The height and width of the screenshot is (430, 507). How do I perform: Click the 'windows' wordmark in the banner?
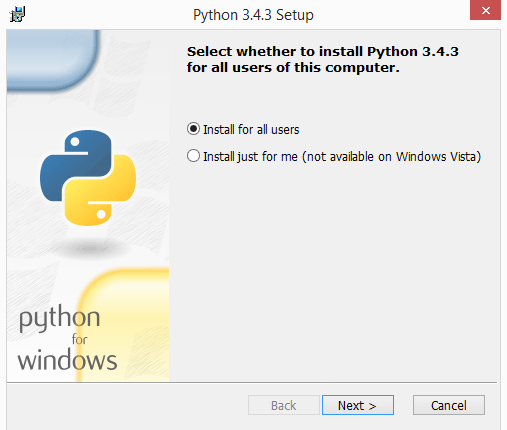point(67,360)
